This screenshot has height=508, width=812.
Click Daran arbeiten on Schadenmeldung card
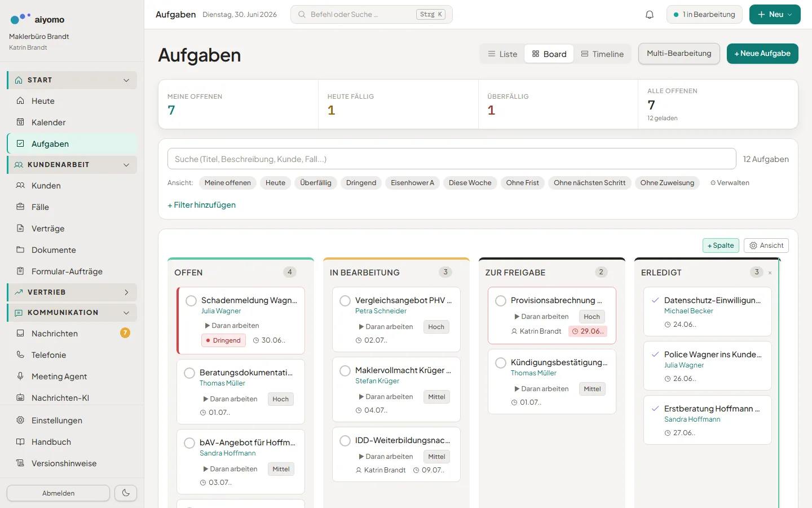click(232, 326)
